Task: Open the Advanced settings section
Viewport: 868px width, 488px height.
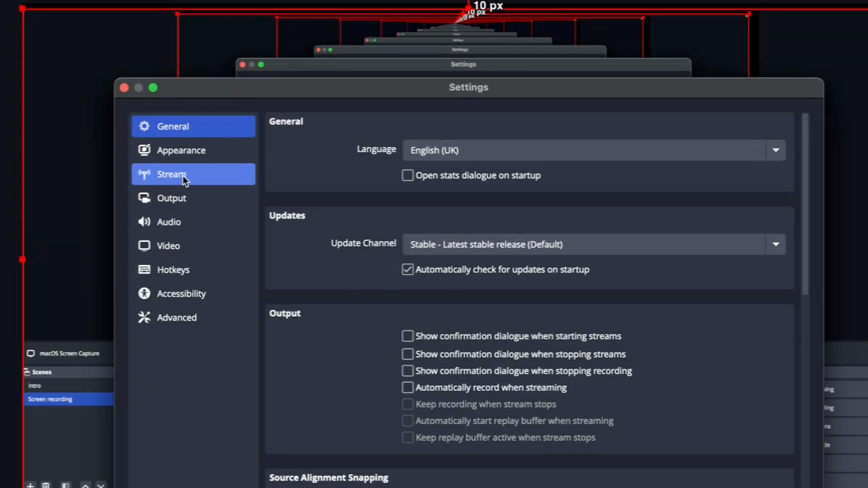Action: (177, 318)
